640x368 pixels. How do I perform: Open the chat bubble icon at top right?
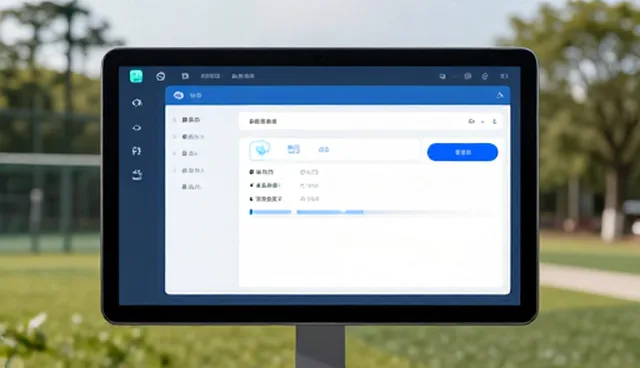[468, 76]
